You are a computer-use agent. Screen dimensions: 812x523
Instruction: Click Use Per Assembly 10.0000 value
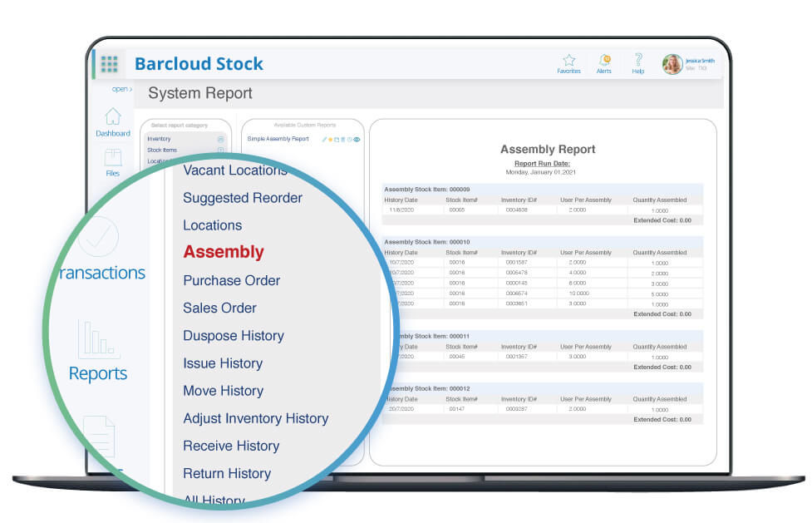579,294
